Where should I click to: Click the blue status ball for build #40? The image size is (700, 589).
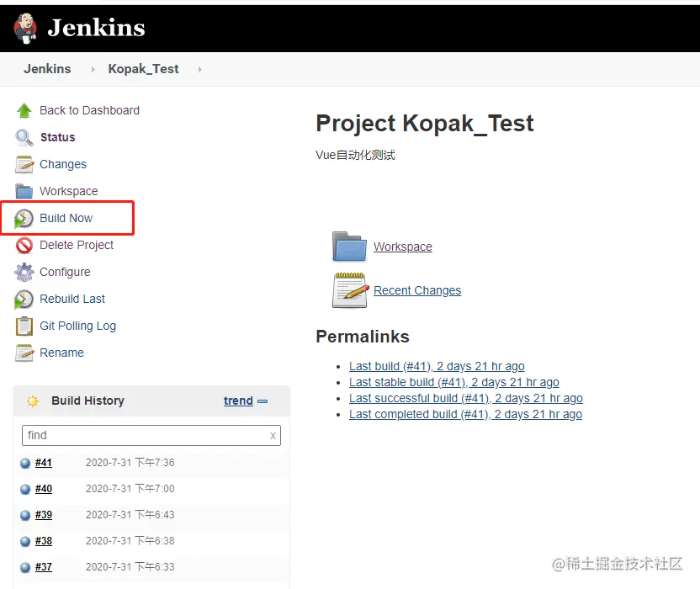(25, 490)
